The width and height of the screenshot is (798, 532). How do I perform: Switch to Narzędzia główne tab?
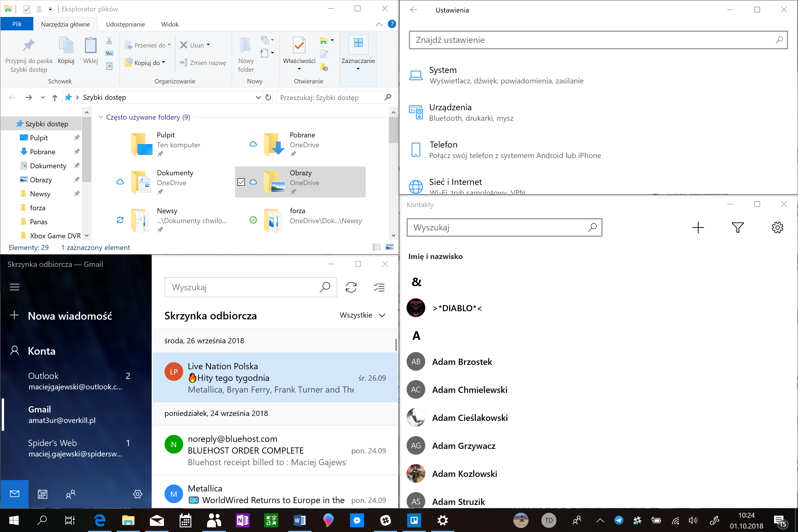(66, 24)
